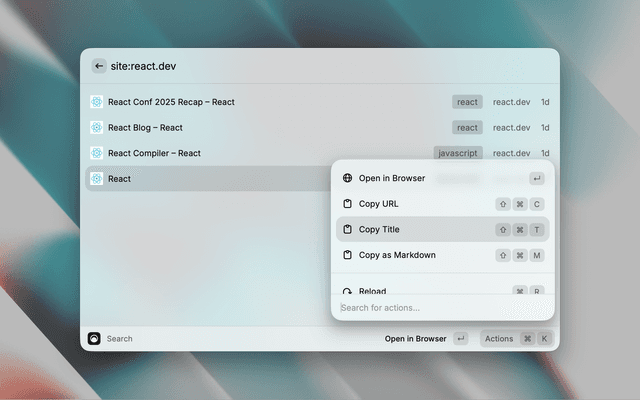Choose Reload in the actions menu
Screen dimensions: 640x400
[x=442, y=289]
